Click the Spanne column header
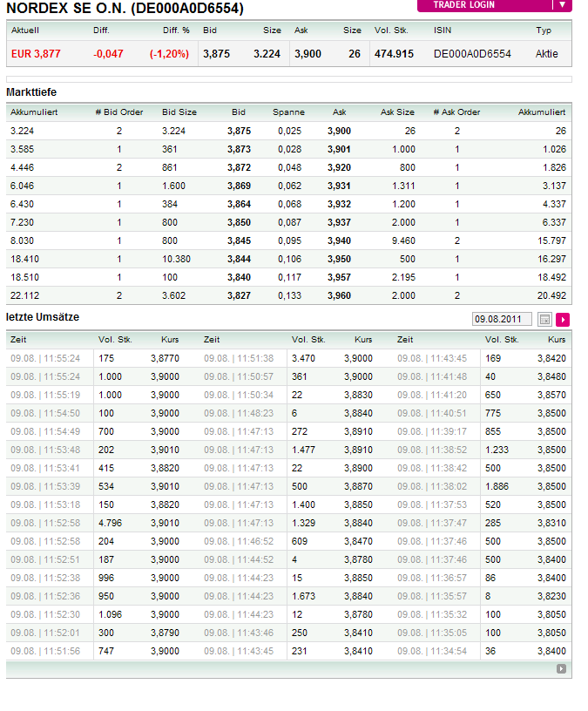 tap(288, 112)
